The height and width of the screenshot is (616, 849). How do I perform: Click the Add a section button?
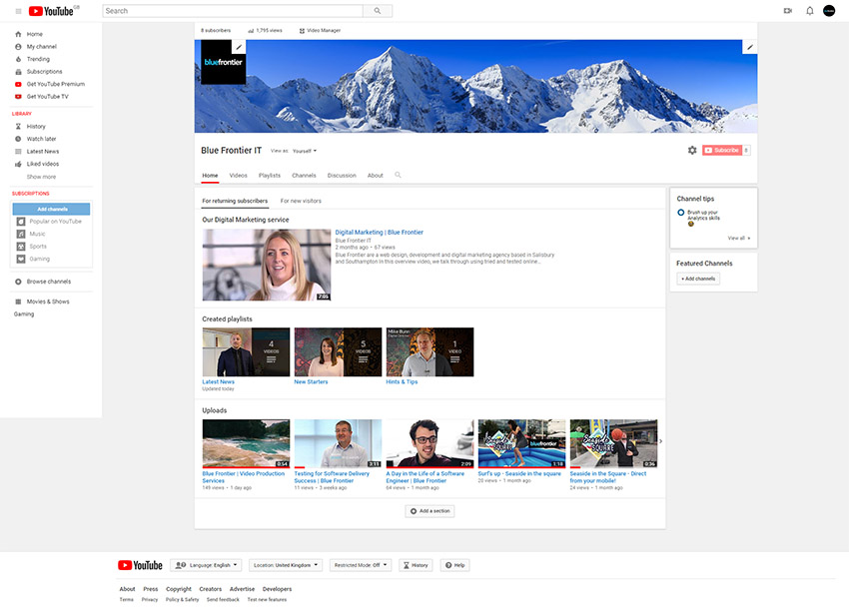(x=429, y=509)
